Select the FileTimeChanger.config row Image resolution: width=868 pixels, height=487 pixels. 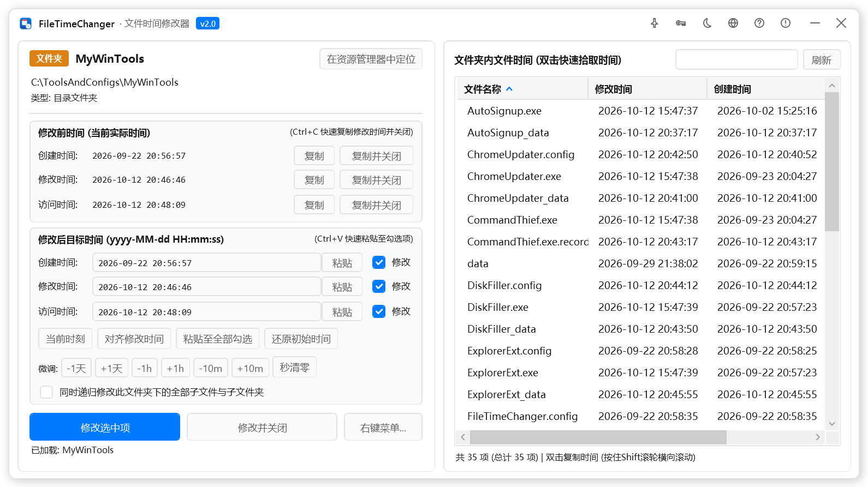coord(641,416)
